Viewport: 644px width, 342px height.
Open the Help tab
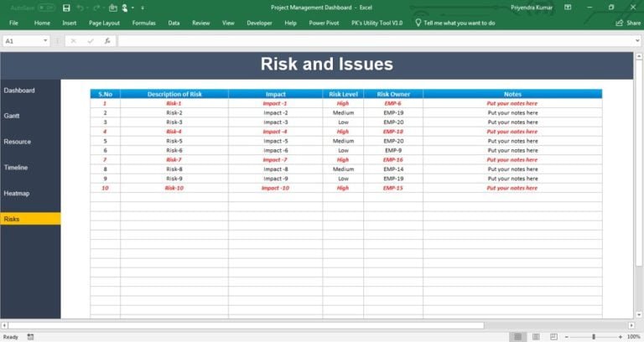(290, 23)
